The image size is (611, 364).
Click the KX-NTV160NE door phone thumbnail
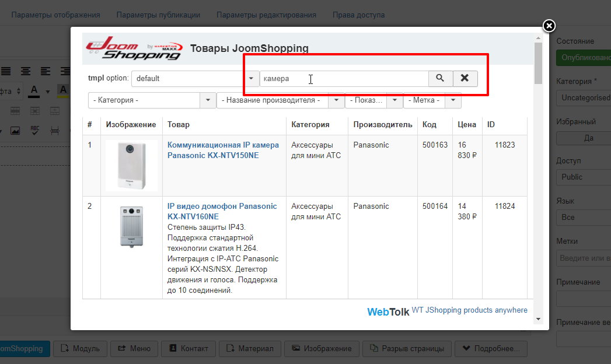click(131, 226)
